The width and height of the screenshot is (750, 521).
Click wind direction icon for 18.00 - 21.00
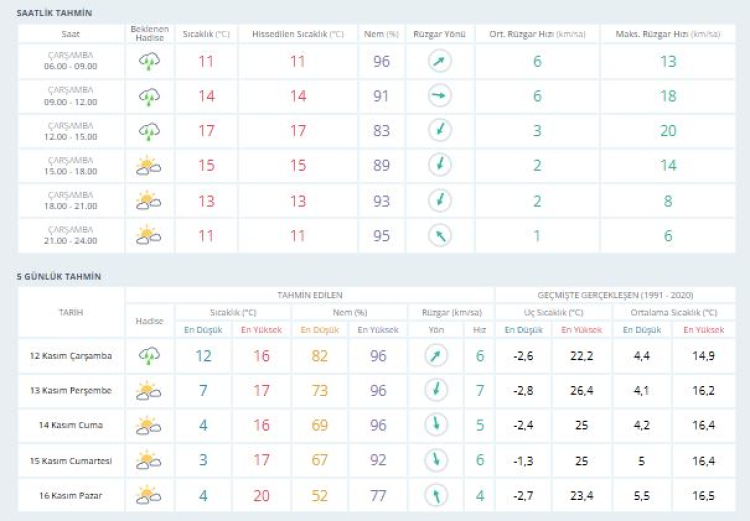(440, 201)
